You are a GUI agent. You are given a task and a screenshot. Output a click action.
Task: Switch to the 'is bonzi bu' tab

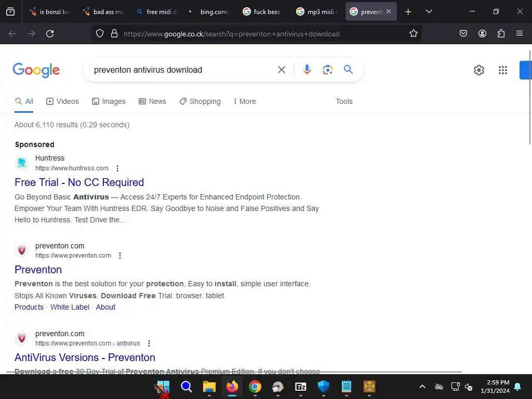click(x=49, y=12)
